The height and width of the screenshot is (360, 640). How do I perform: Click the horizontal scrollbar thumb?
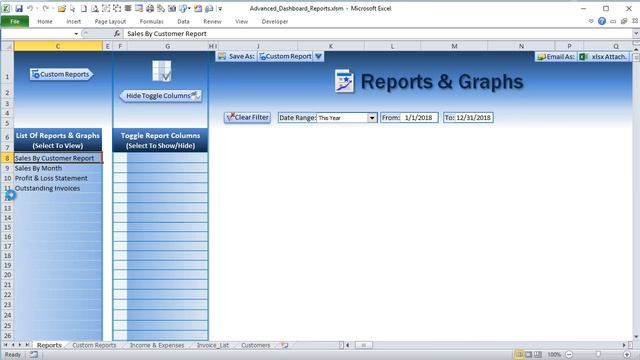(363, 345)
